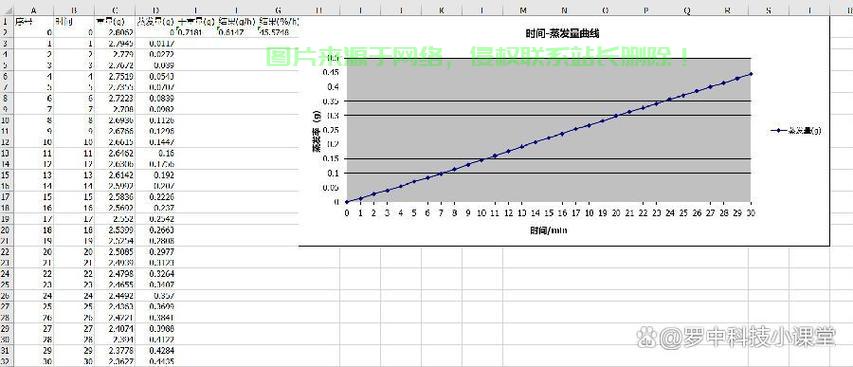Viewport: 853px width, 367px height.
Task: Click cell G2 starting with 45.57
Action: [x=278, y=32]
